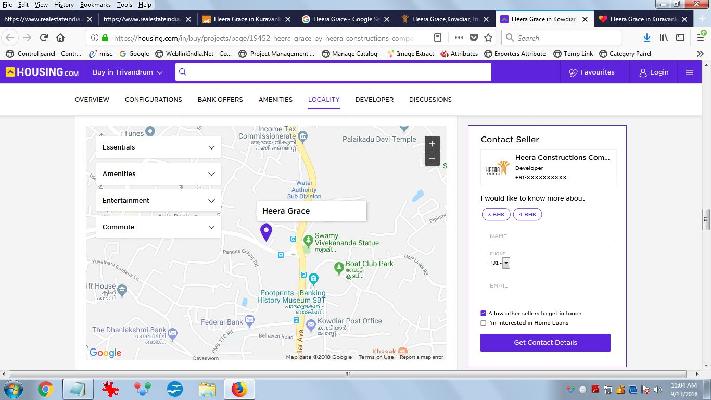
Task: Expand the Amenities map filter
Action: (x=158, y=174)
